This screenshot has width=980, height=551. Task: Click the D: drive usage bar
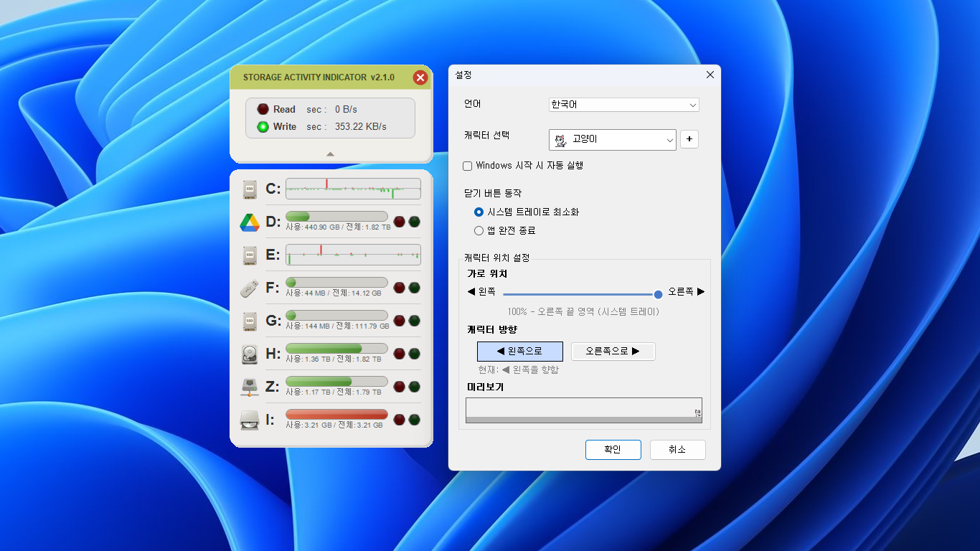click(x=336, y=216)
